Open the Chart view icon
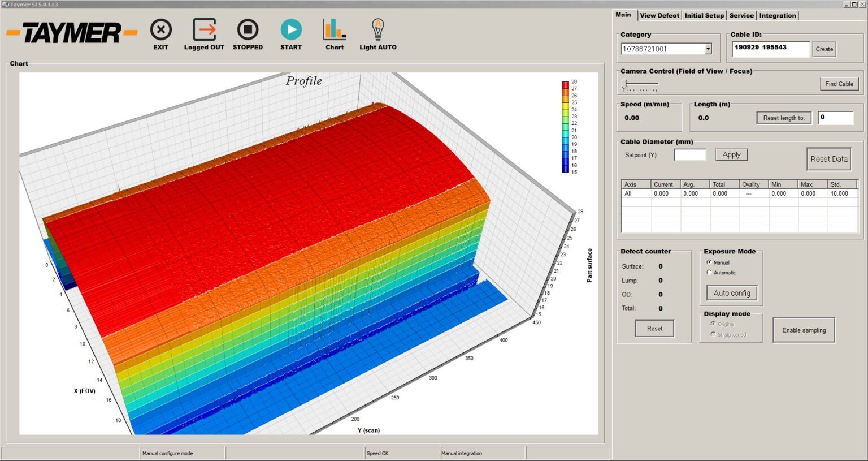Image resolution: width=868 pixels, height=461 pixels. pos(334,30)
